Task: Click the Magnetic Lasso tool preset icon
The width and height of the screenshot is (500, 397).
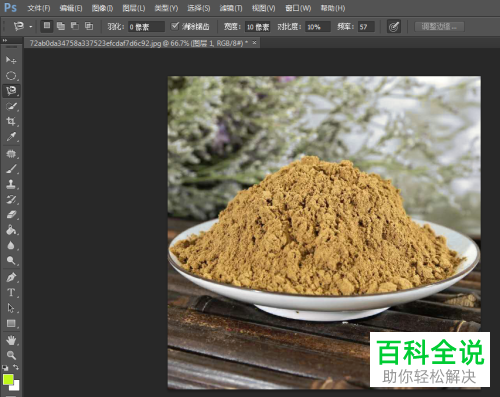Action: [x=19, y=26]
